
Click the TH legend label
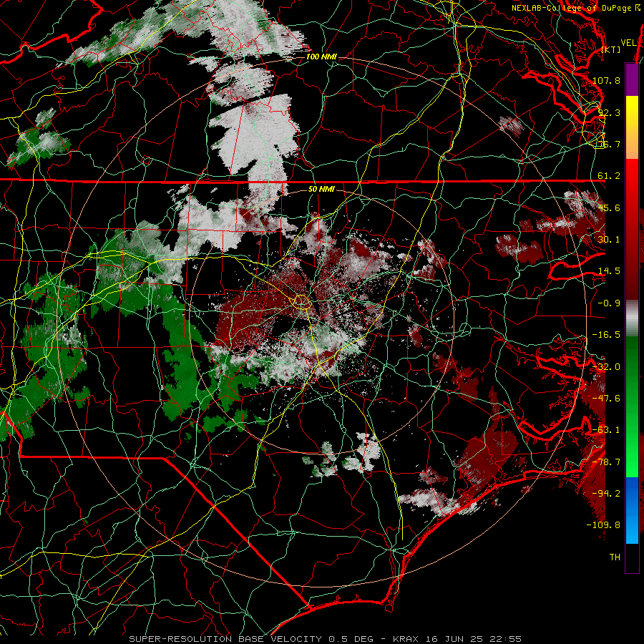(615, 557)
